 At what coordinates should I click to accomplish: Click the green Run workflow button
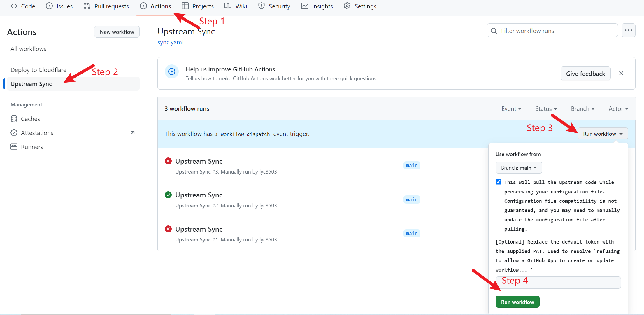(x=517, y=302)
